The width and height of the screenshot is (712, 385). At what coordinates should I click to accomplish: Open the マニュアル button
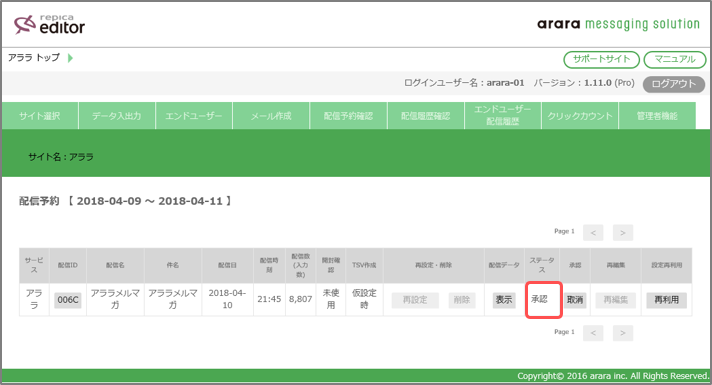(x=675, y=59)
